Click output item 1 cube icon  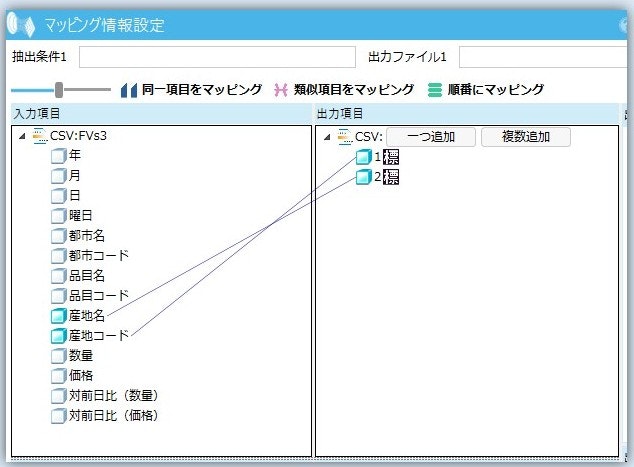click(363, 157)
